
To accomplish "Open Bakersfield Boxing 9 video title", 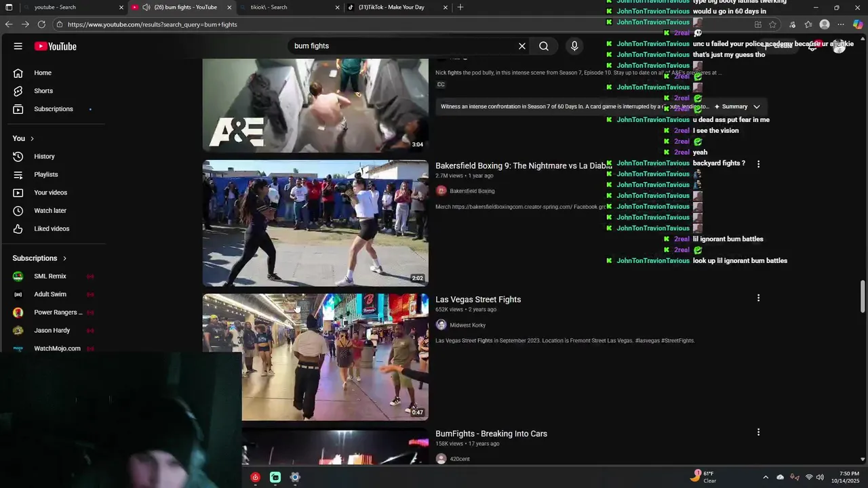I will click(x=524, y=166).
